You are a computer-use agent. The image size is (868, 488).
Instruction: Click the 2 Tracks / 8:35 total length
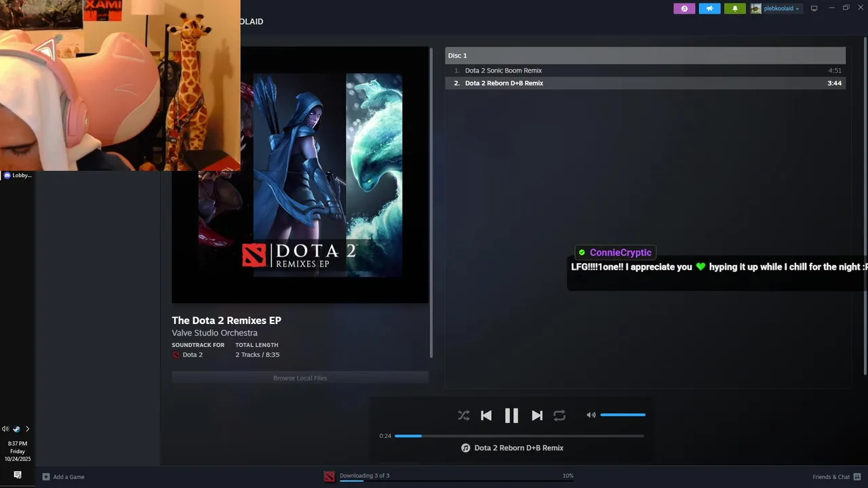point(257,354)
